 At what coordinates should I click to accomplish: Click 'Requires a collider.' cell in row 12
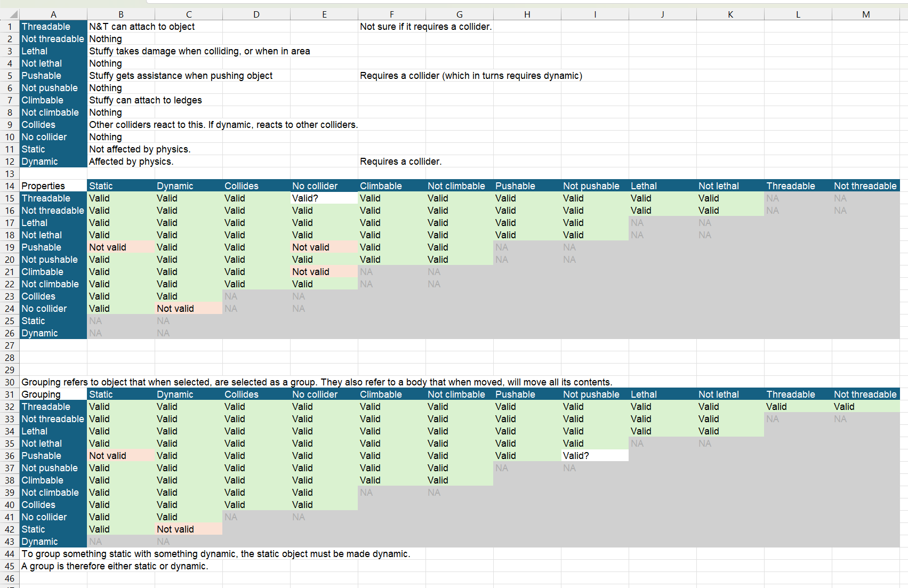pyautogui.click(x=400, y=162)
